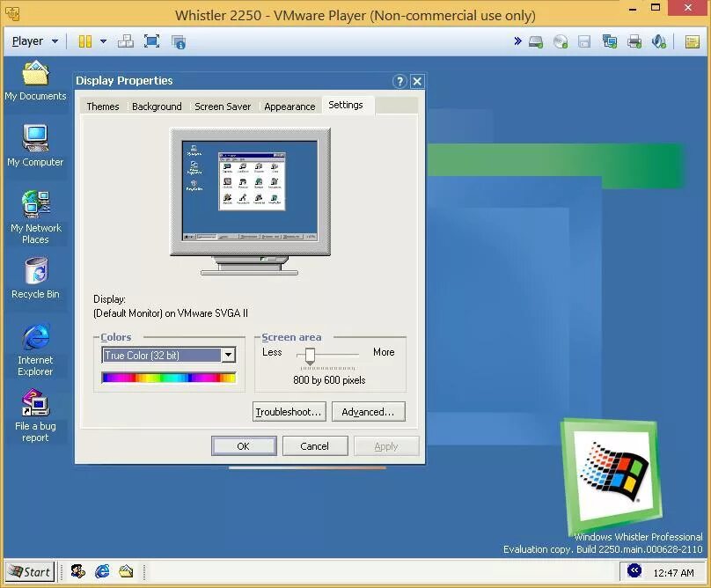Viewport: 711px width, 588px height.
Task: Click the pause virtual machine icon
Action: click(84, 41)
